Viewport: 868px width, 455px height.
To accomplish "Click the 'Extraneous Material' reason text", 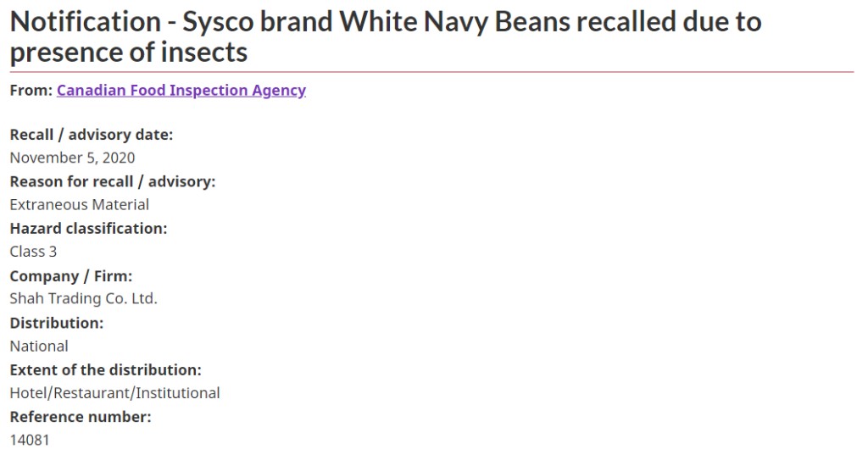I will pyautogui.click(x=79, y=205).
